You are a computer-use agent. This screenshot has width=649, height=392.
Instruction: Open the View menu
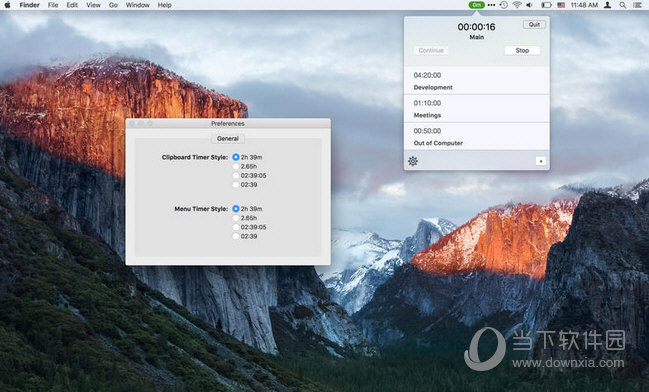(x=94, y=5)
